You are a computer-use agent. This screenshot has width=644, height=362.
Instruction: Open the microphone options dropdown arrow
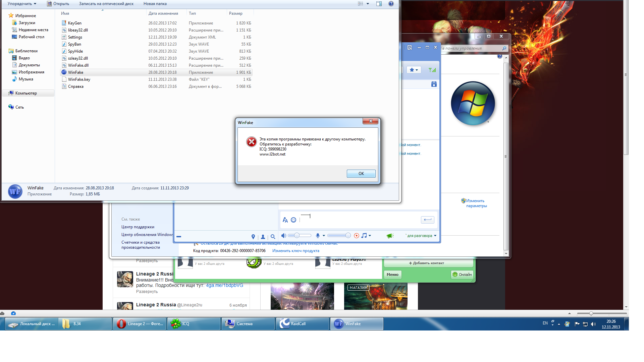(x=324, y=236)
